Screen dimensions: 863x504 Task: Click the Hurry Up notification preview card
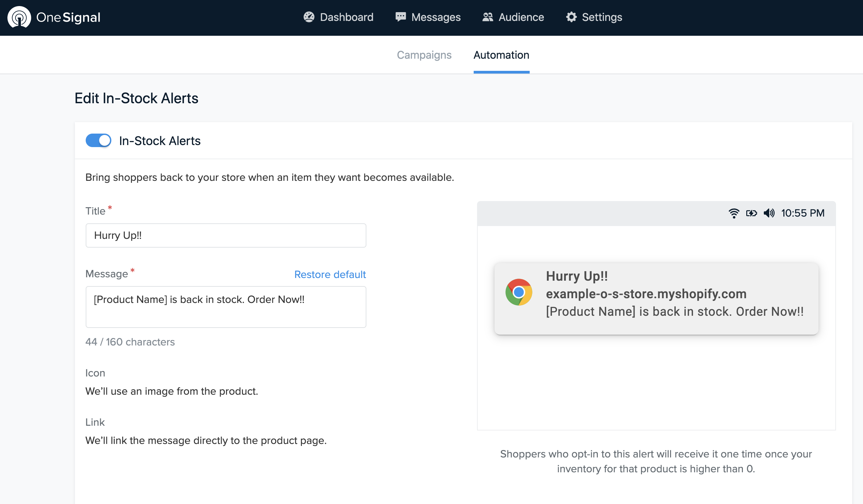pos(656,299)
